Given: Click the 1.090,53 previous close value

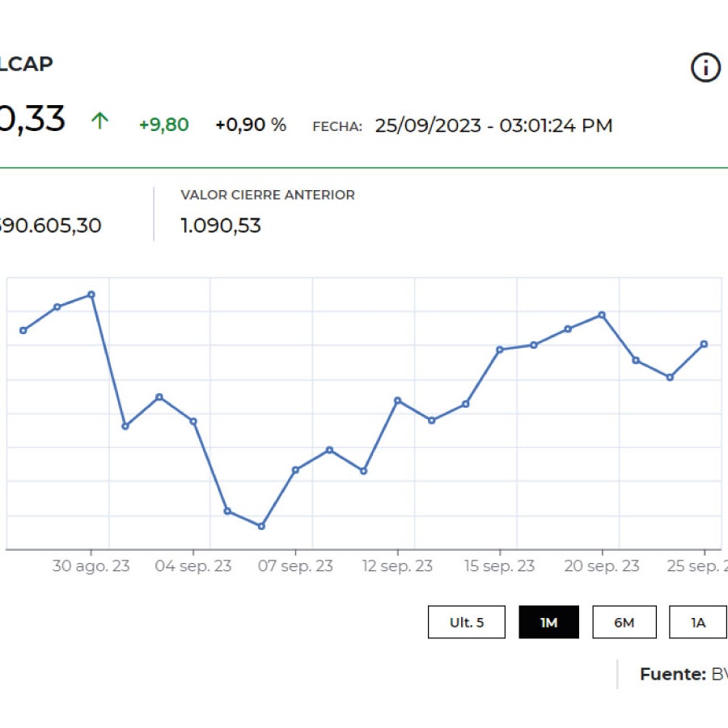Looking at the screenshot, I should [x=221, y=226].
